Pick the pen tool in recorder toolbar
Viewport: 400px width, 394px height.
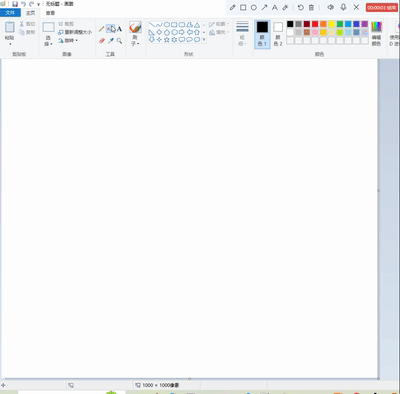[x=232, y=7]
